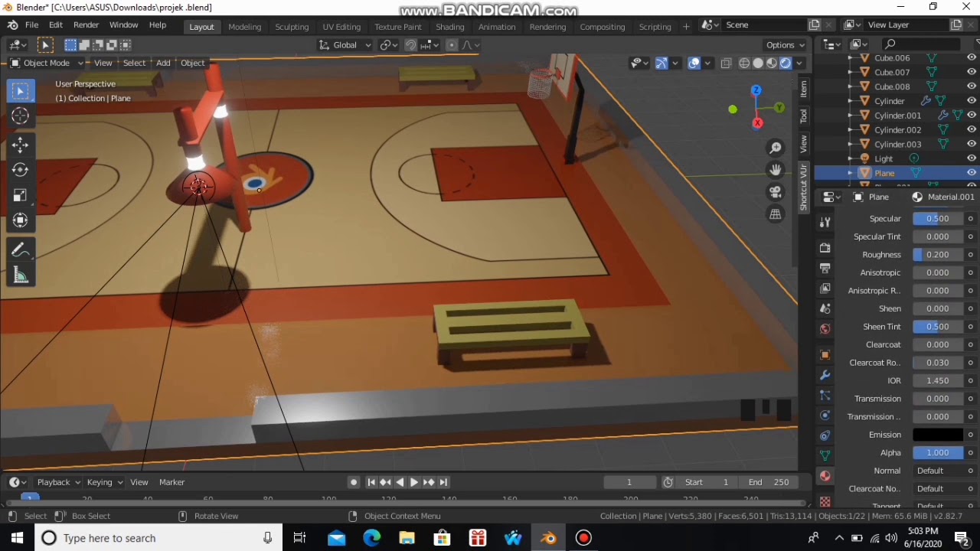Click the Windows taskbar search box
Screen dimensions: 980x551
tap(157, 538)
